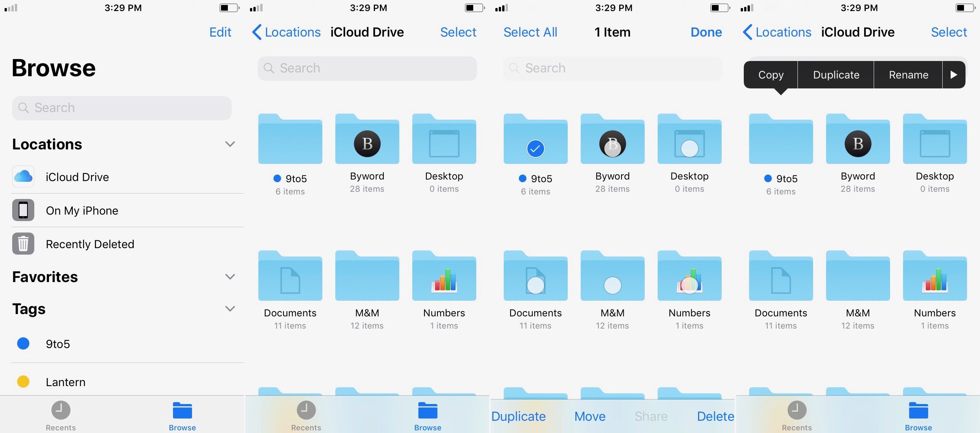This screenshot has height=433, width=980.
Task: Open the iCloud Drive location in the sidebar
Action: (x=77, y=177)
